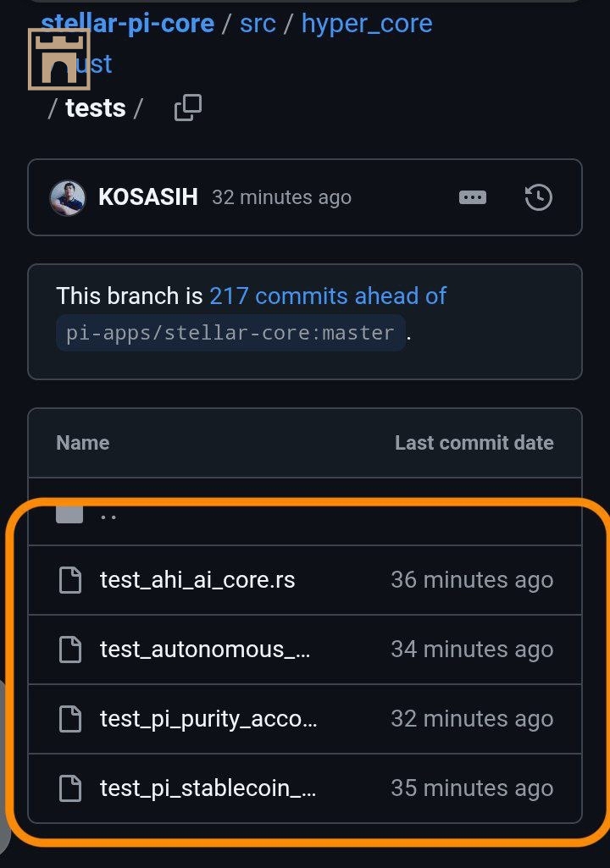Viewport: 610px width, 868px height.
Task: Click the castle logo icon
Action: click(59, 58)
